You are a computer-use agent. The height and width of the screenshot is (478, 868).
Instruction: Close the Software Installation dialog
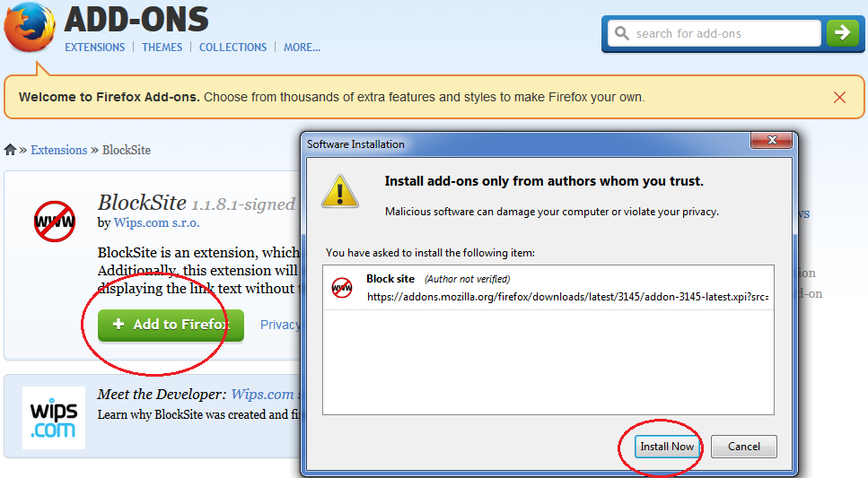pyautogui.click(x=772, y=140)
